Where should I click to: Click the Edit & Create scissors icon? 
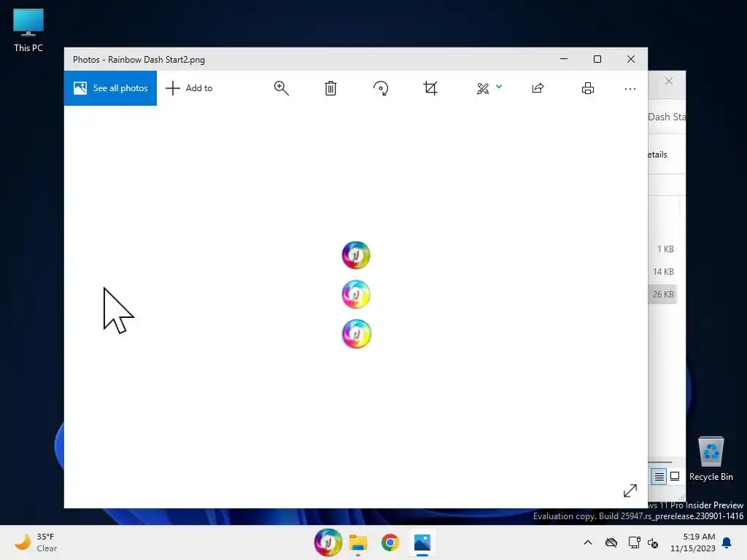483,88
